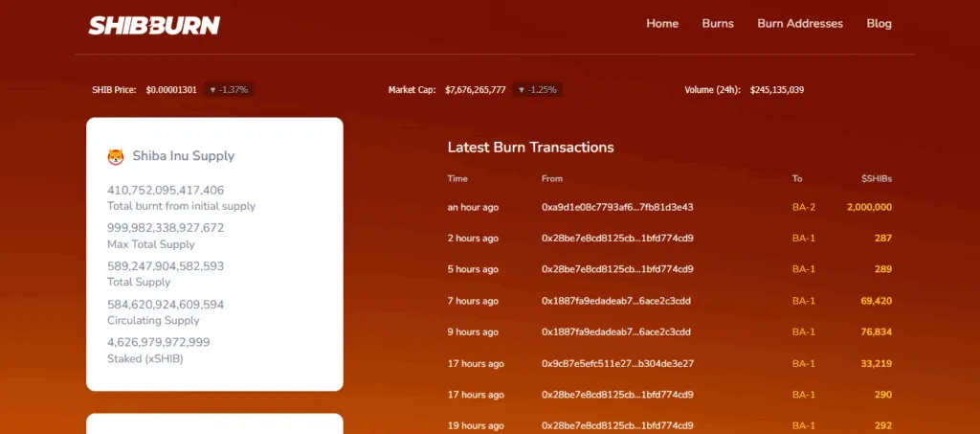Open the Blog menu link
The image size is (980, 434).
[x=879, y=24]
